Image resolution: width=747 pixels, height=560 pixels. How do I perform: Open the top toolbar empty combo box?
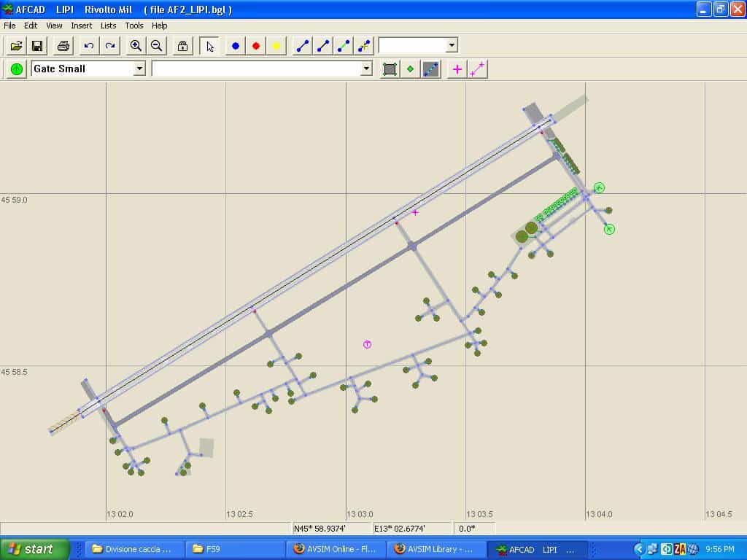[x=452, y=45]
